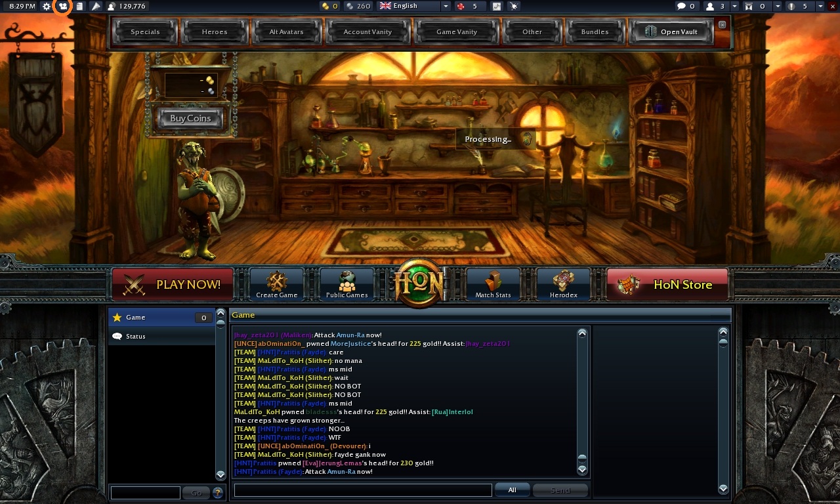Open the settings gear in top bar

[x=46, y=6]
